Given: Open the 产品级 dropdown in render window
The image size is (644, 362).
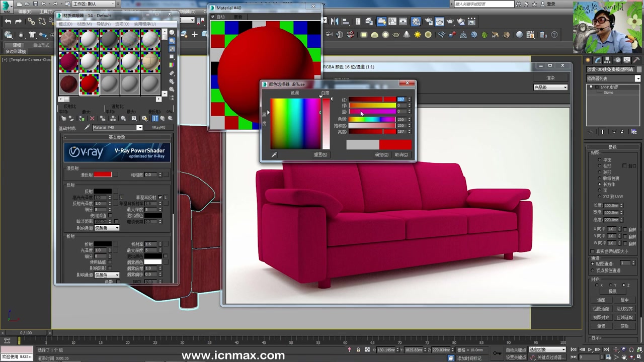Looking at the screenshot, I should tap(550, 87).
